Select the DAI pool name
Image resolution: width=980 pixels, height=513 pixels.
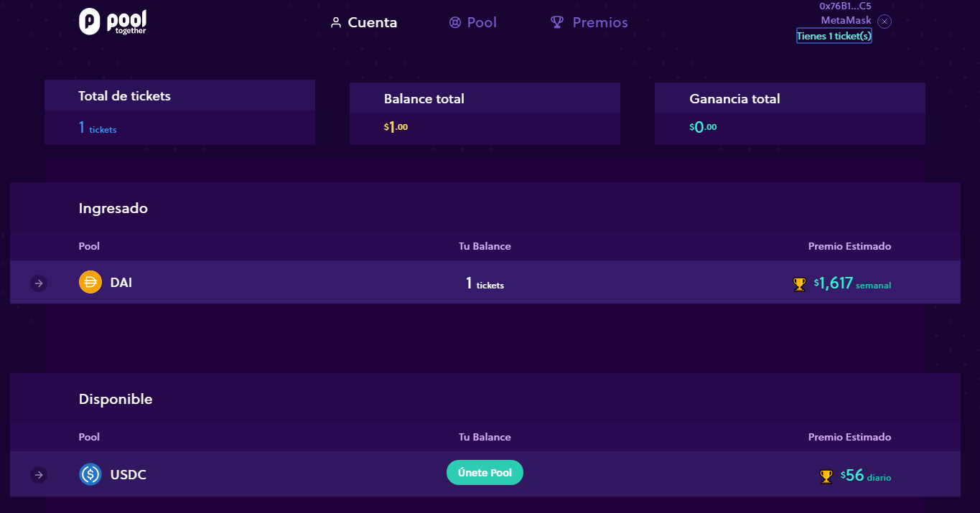121,283
